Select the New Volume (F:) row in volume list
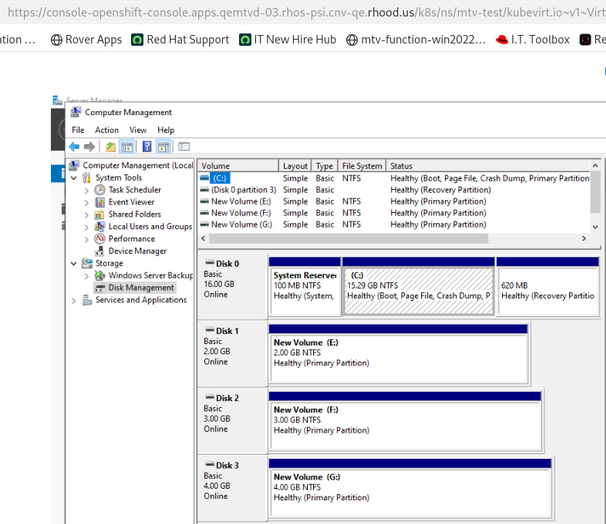 [x=240, y=213]
